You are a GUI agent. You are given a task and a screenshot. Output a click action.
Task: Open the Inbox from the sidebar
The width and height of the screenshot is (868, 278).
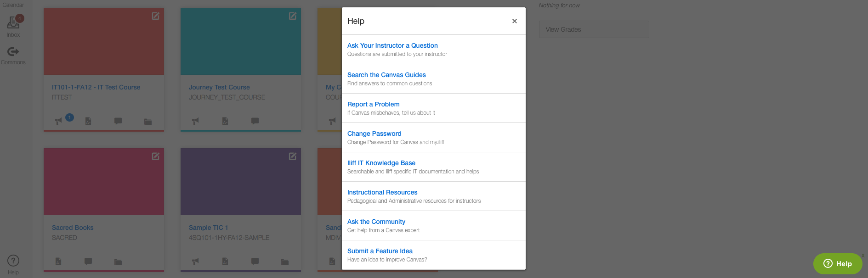[x=13, y=26]
